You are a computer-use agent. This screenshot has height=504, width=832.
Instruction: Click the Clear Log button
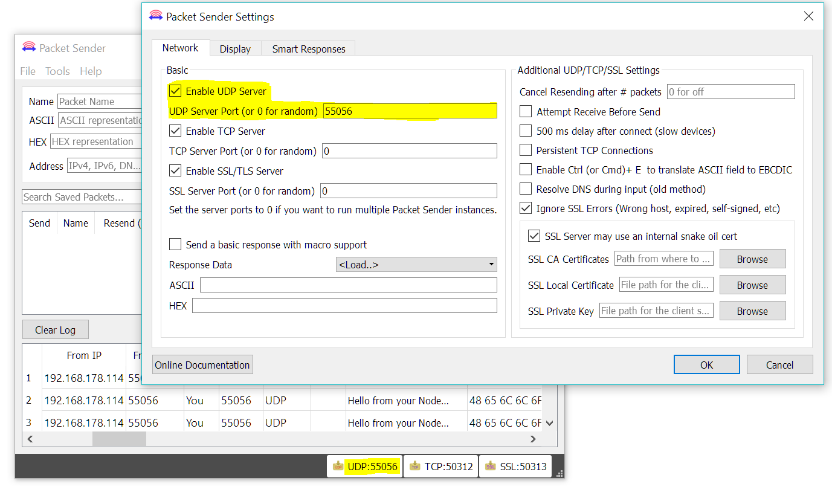[x=55, y=330]
